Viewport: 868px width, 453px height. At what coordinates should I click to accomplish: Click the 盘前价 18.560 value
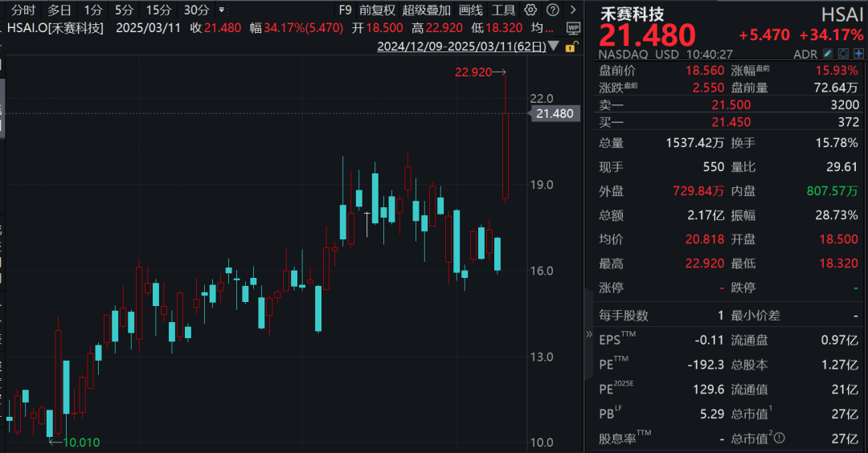coord(705,71)
